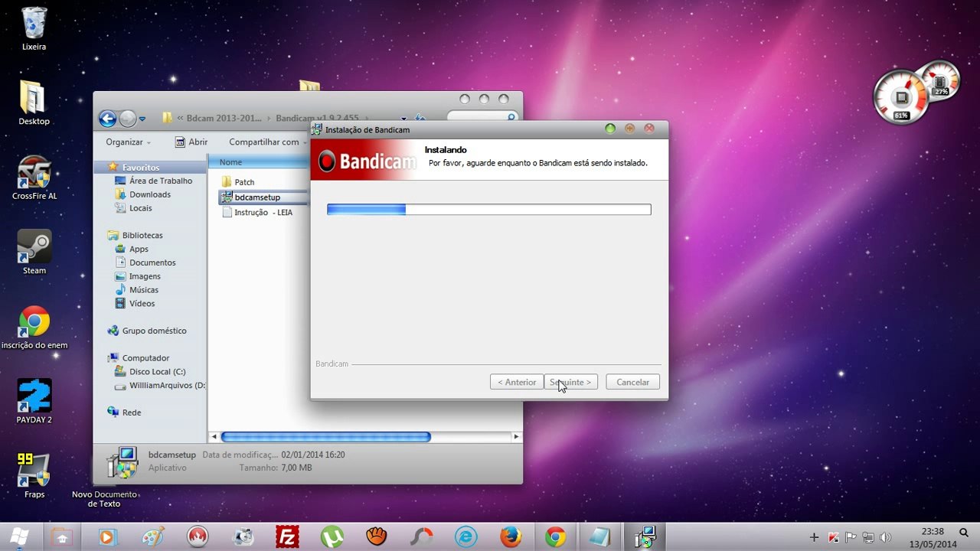Image resolution: width=980 pixels, height=551 pixels.
Task: Click the clock showing 23:38 in taskbar
Action: 933,531
